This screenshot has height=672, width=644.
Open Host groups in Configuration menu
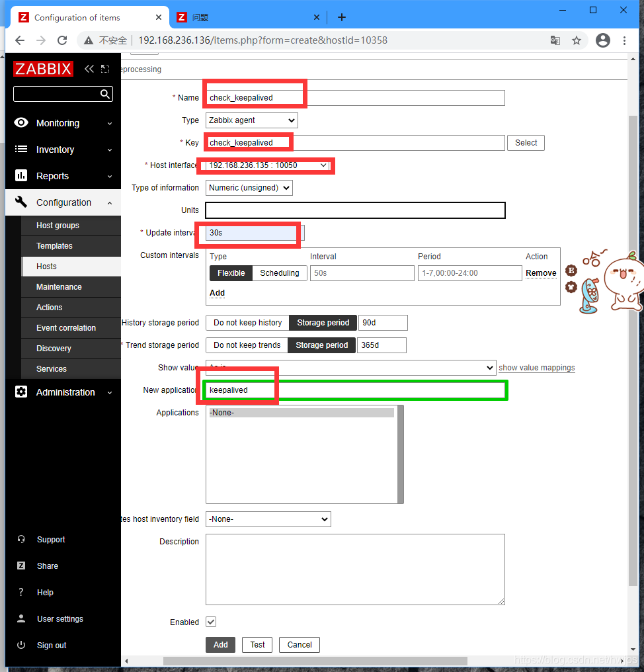click(71, 226)
